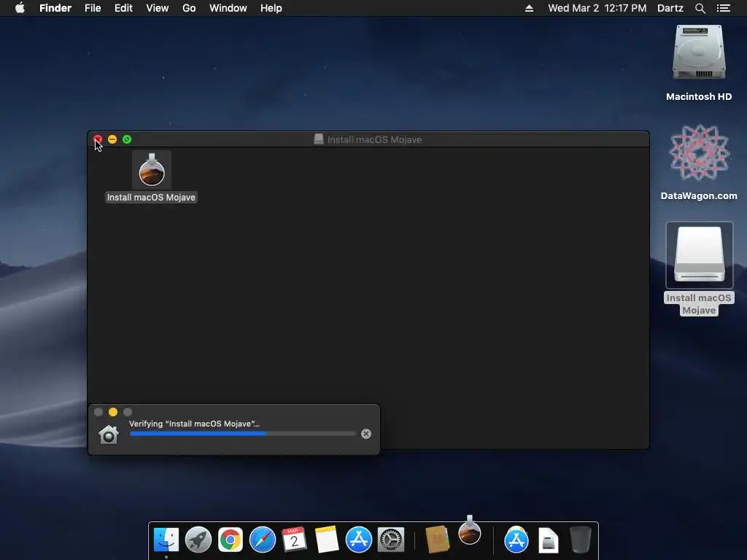Open Calendar from the Dock

(x=294, y=540)
